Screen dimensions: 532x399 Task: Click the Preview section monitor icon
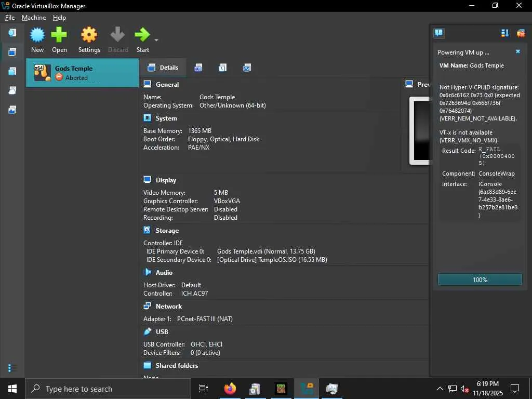click(409, 84)
